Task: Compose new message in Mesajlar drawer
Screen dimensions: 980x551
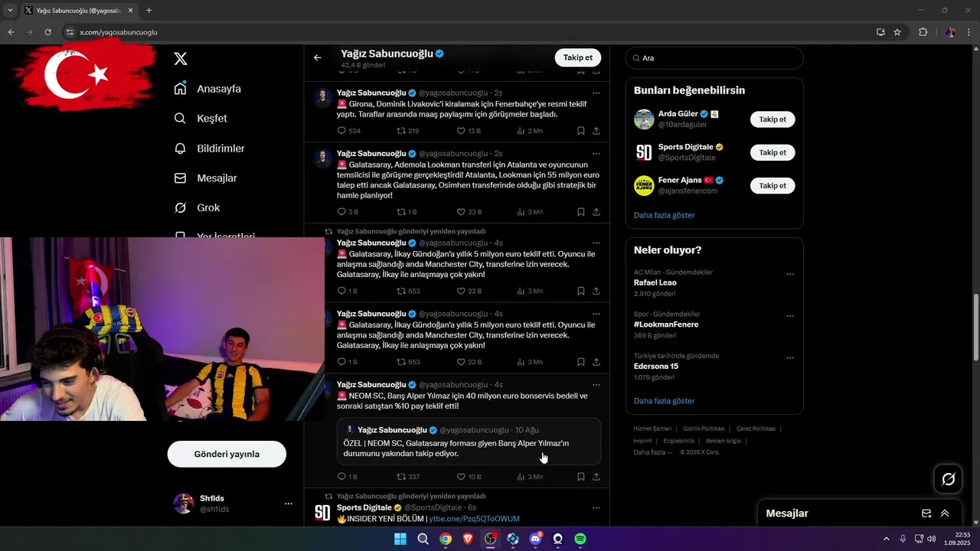Action: tap(926, 514)
